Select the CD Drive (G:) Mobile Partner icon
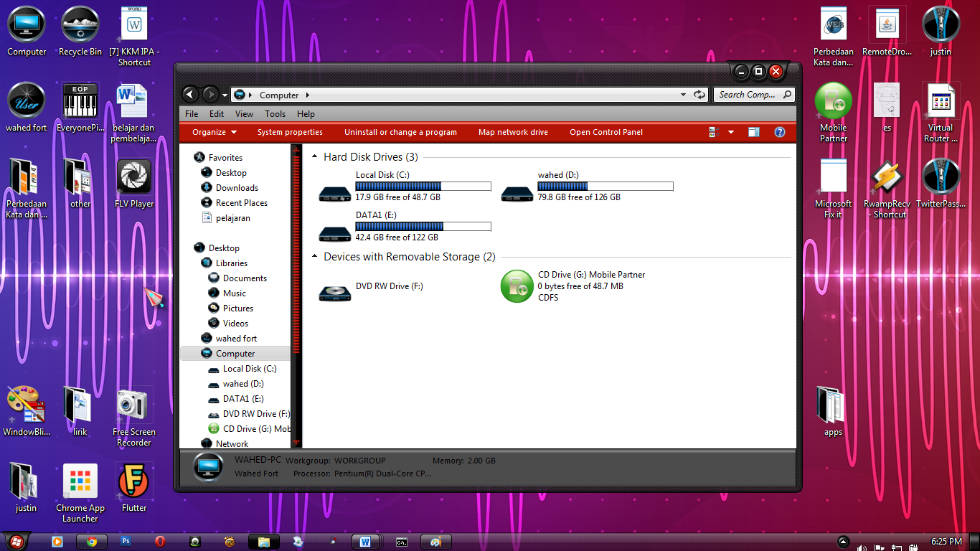This screenshot has width=980, height=551. pyautogui.click(x=517, y=286)
